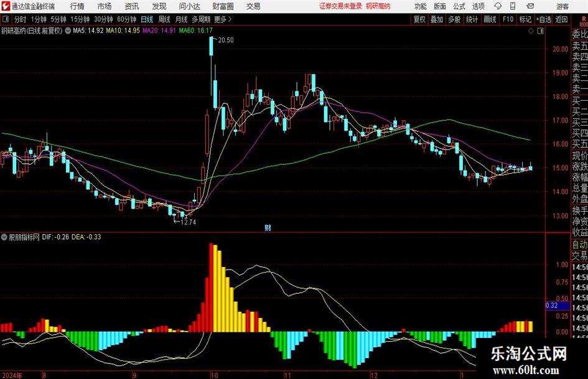
Task: Switch to the 30分钟 period
Action: pos(103,19)
